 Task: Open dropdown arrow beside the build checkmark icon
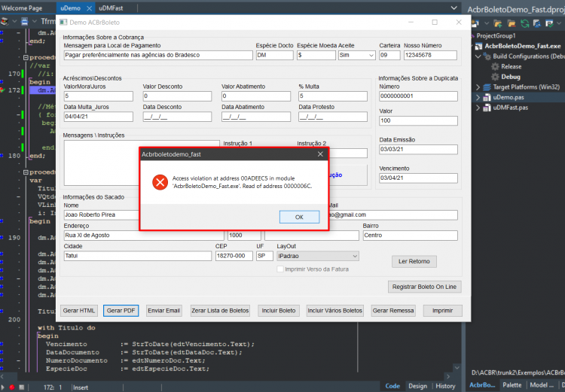[559, 24]
